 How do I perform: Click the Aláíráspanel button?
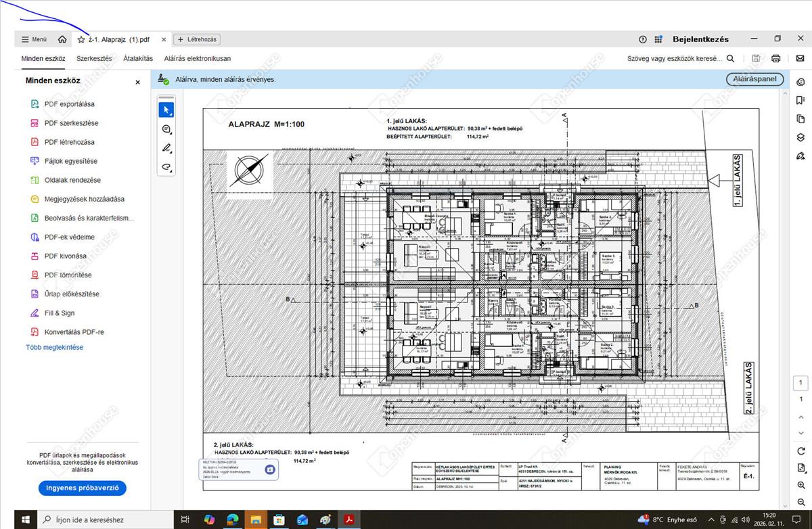click(x=754, y=79)
